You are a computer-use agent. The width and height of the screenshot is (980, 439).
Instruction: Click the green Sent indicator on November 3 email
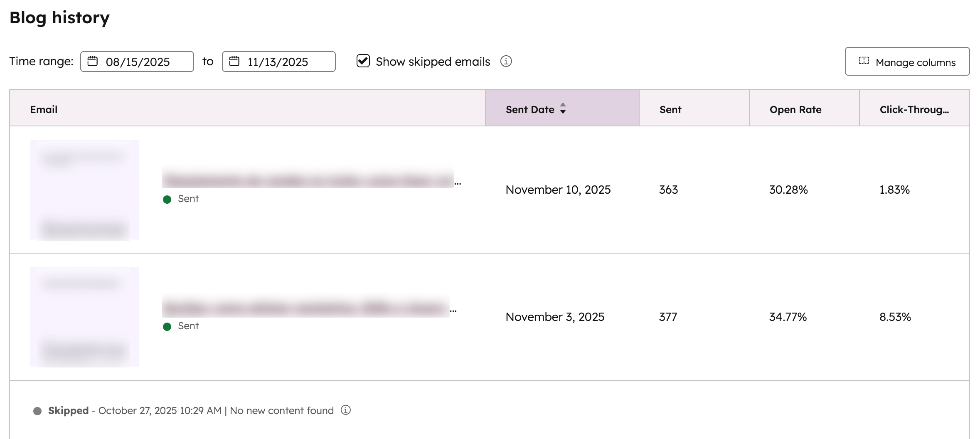point(168,326)
